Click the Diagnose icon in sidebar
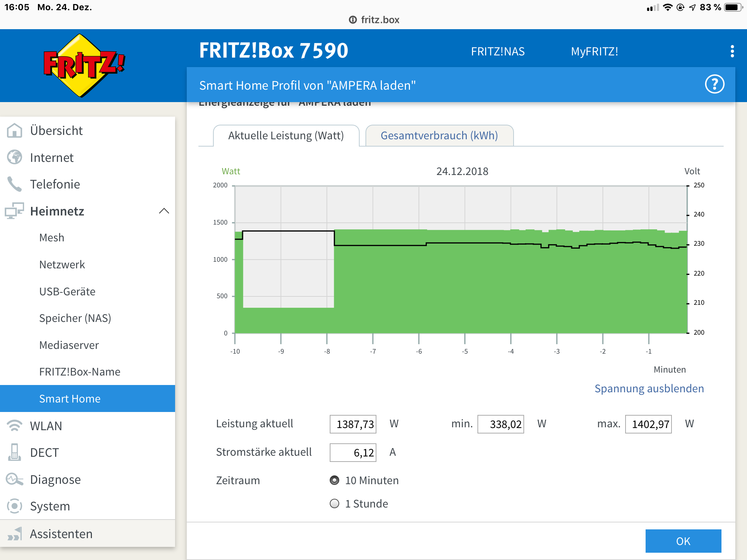 15,479
